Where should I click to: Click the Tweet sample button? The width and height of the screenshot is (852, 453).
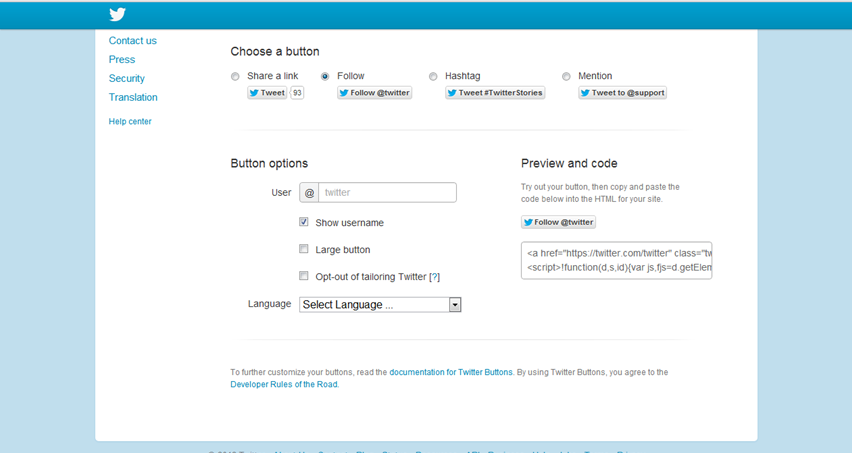[x=267, y=93]
